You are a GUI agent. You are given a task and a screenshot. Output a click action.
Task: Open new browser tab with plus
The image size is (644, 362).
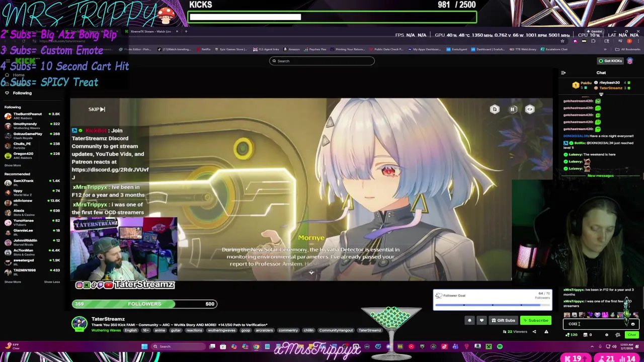pyautogui.click(x=186, y=31)
